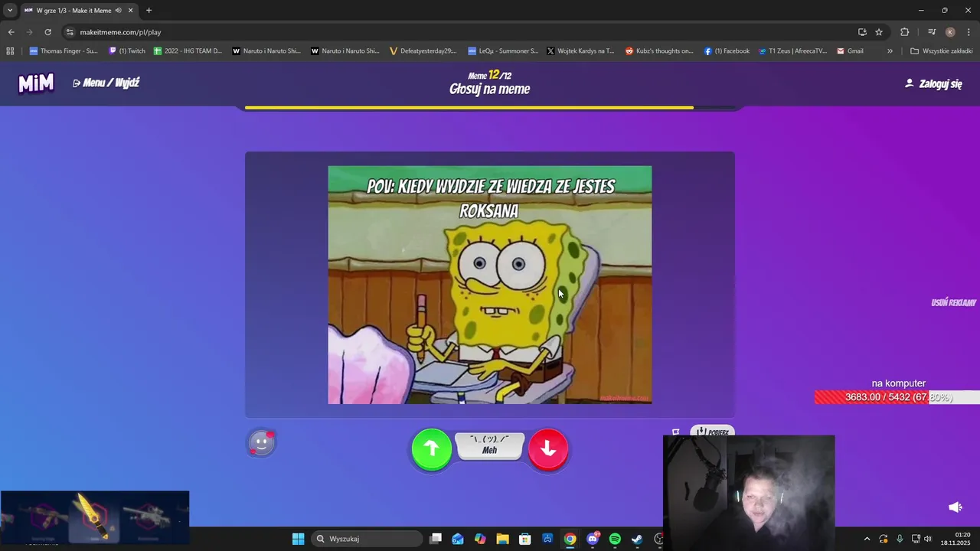Open File Explorer from the taskbar
Screen dimensions: 980x551
coord(502,539)
